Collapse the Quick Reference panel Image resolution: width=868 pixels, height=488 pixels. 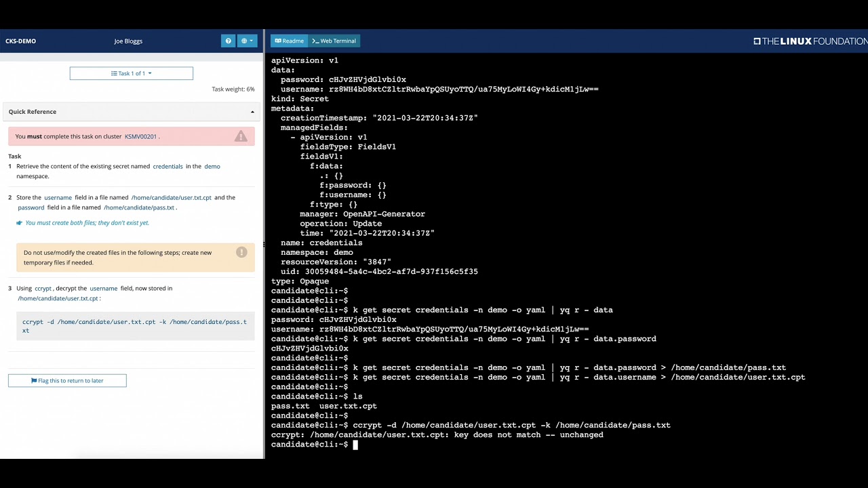252,112
